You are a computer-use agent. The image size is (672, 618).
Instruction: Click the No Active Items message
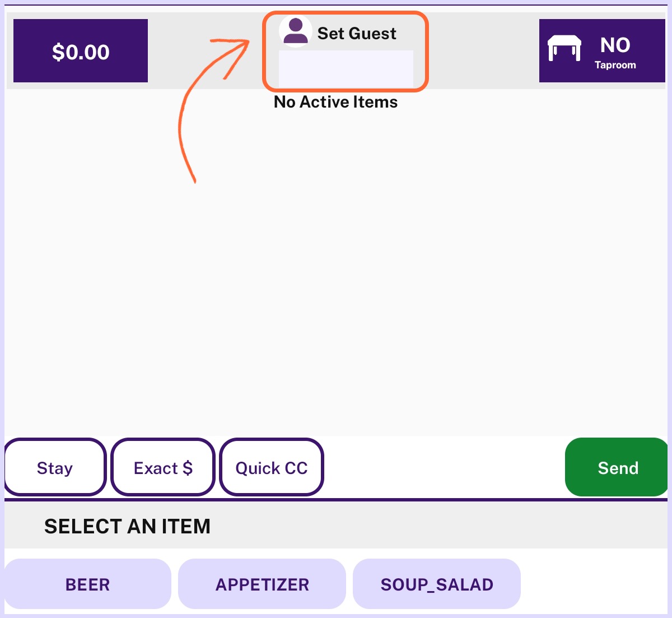335,102
